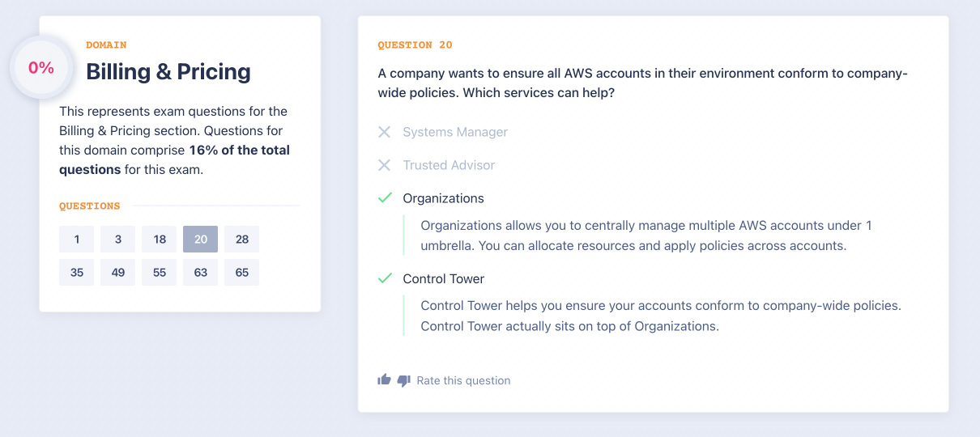This screenshot has width=980, height=437.
Task: Navigate to question 28
Action: 242,240
